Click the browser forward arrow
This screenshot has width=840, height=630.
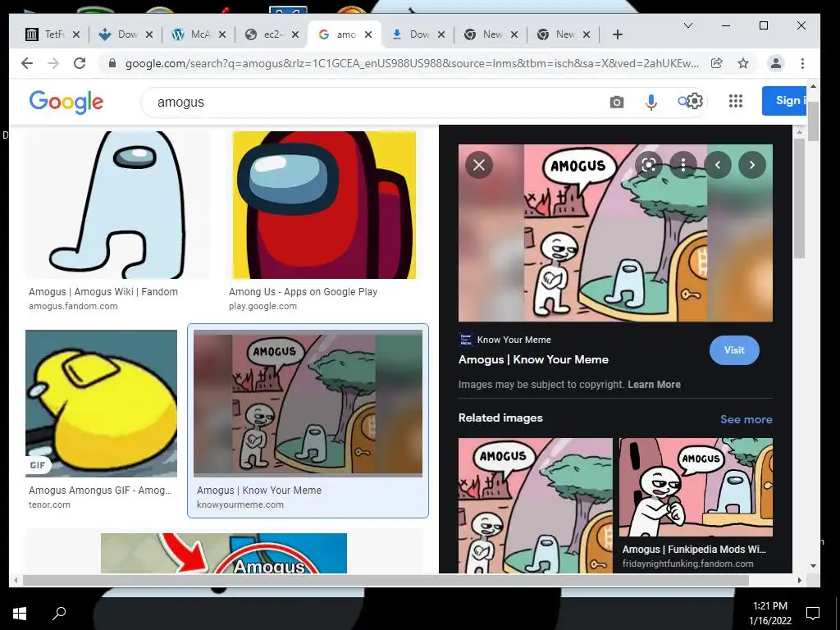pyautogui.click(x=53, y=63)
